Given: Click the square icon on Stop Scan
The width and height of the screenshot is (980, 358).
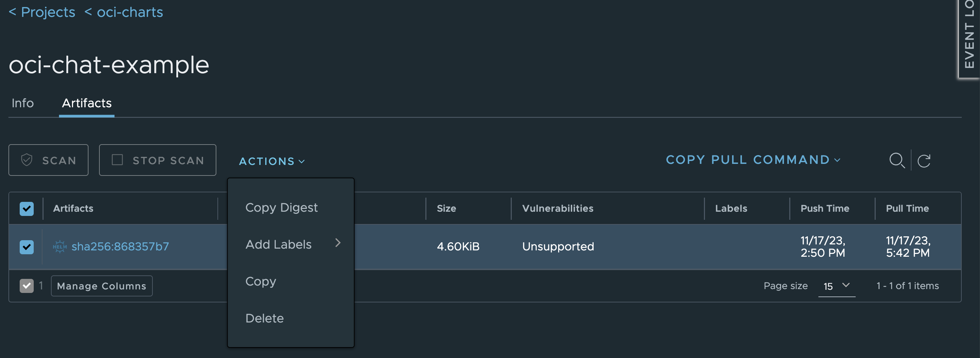Looking at the screenshot, I should click(x=117, y=160).
